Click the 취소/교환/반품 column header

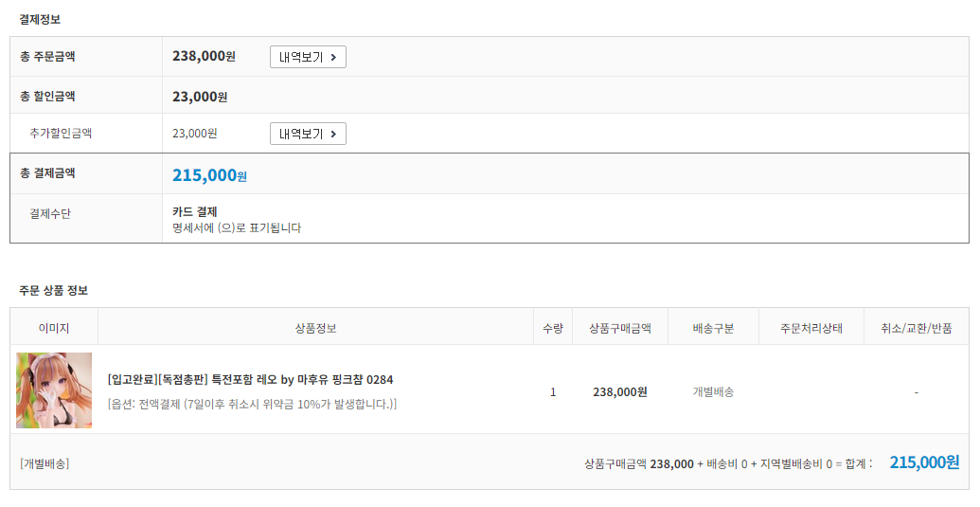(916, 328)
